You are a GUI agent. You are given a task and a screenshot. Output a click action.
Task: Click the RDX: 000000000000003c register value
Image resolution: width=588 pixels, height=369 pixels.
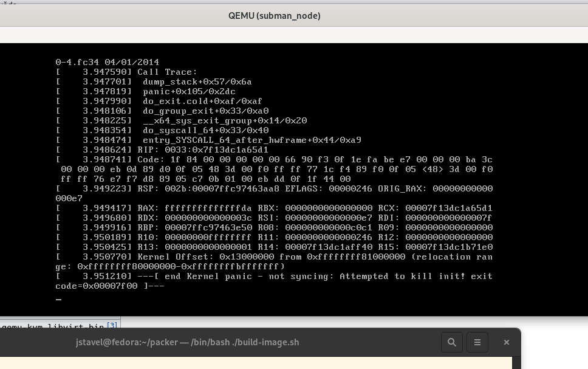[194, 218]
